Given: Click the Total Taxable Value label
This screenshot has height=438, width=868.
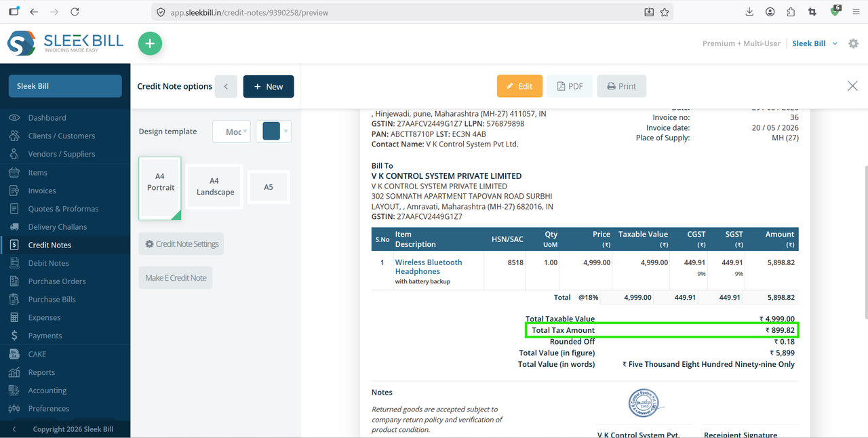Looking at the screenshot, I should (x=560, y=319).
